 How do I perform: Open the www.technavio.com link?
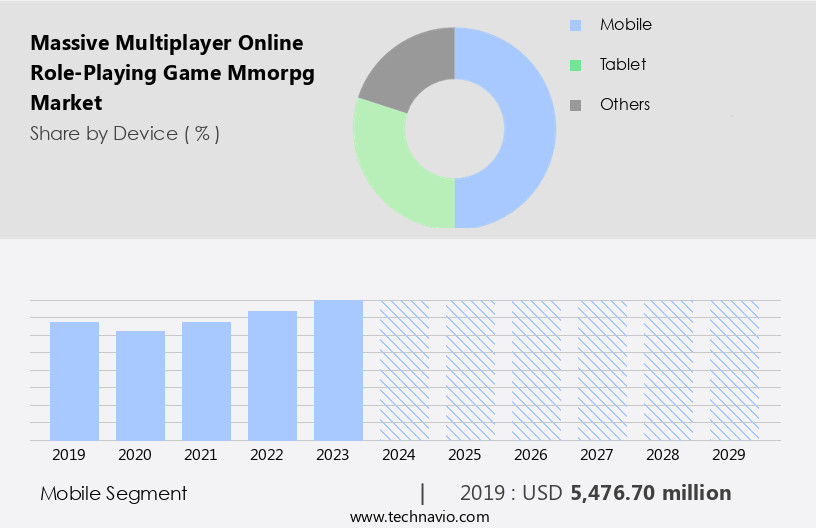(420, 517)
